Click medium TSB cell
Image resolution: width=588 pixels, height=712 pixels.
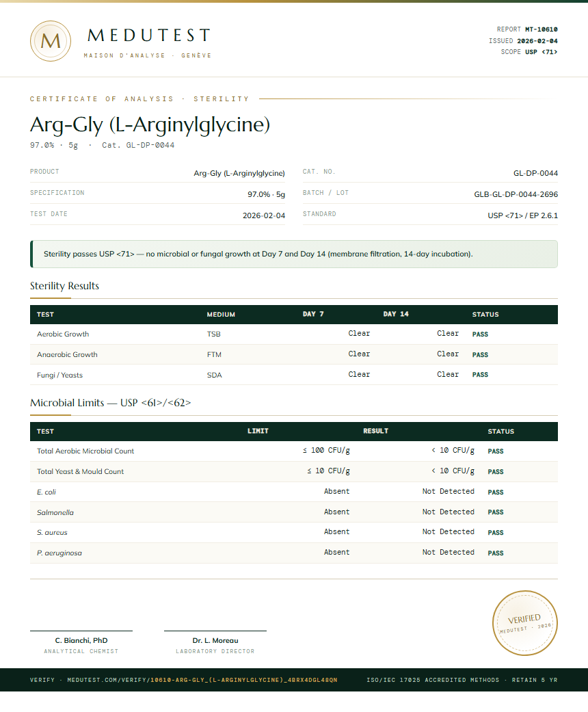click(213, 334)
